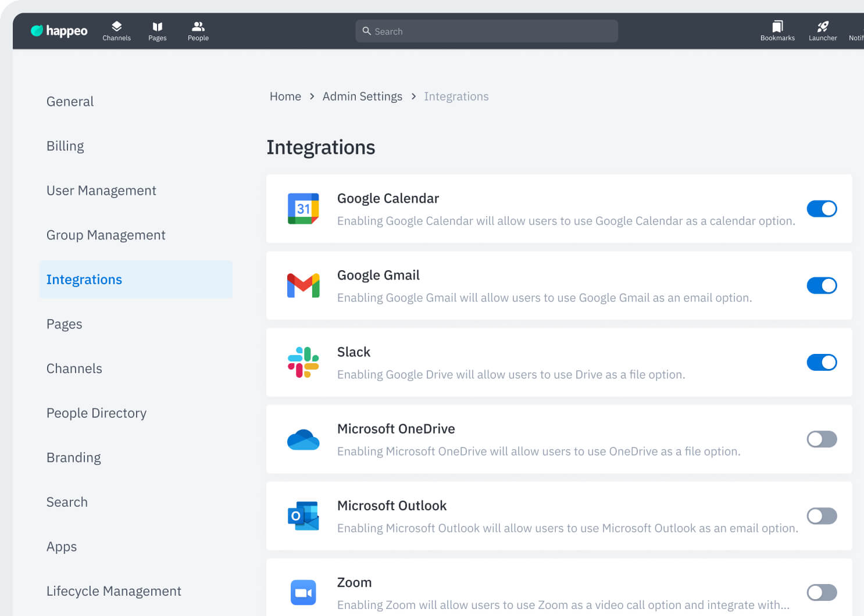Disable the Slack integration toggle
Image resolution: width=864 pixels, height=616 pixels.
tap(822, 362)
